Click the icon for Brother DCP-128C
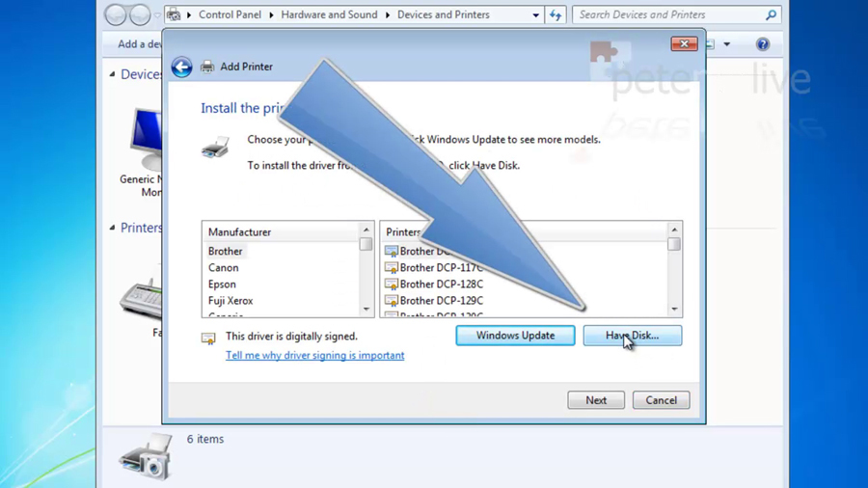This screenshot has width=868, height=488. (392, 285)
